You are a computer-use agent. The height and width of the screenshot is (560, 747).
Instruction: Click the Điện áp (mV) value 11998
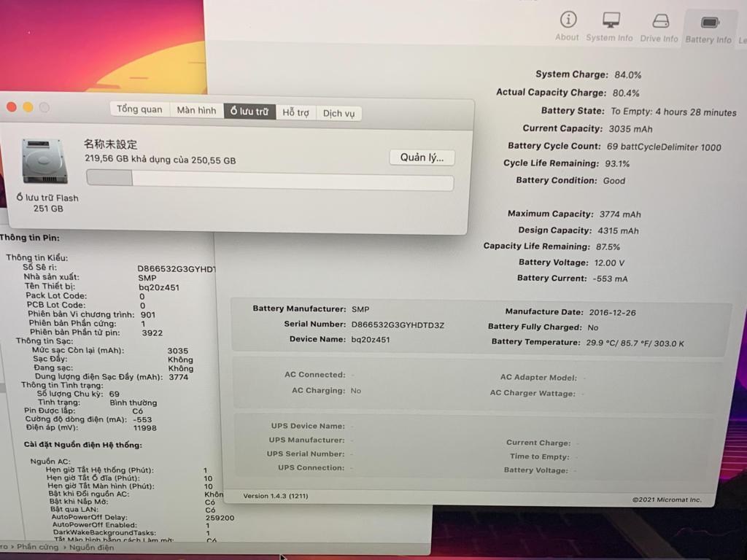(x=145, y=428)
